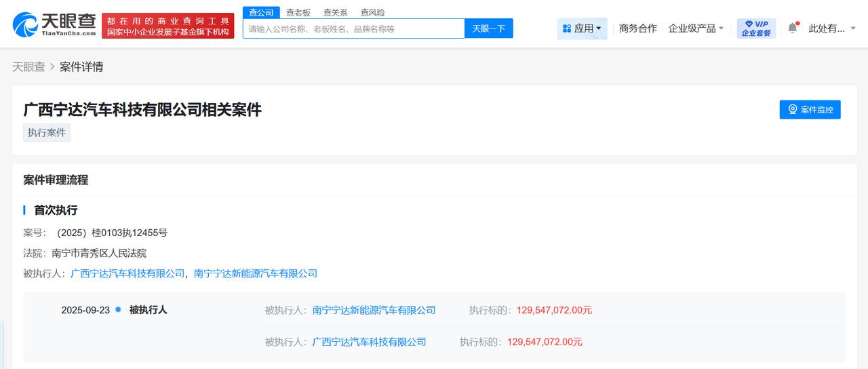Click the amount 129,547,072.00元 in the 南宁宁达新能源汽车 row
868x369 pixels.
coord(554,310)
